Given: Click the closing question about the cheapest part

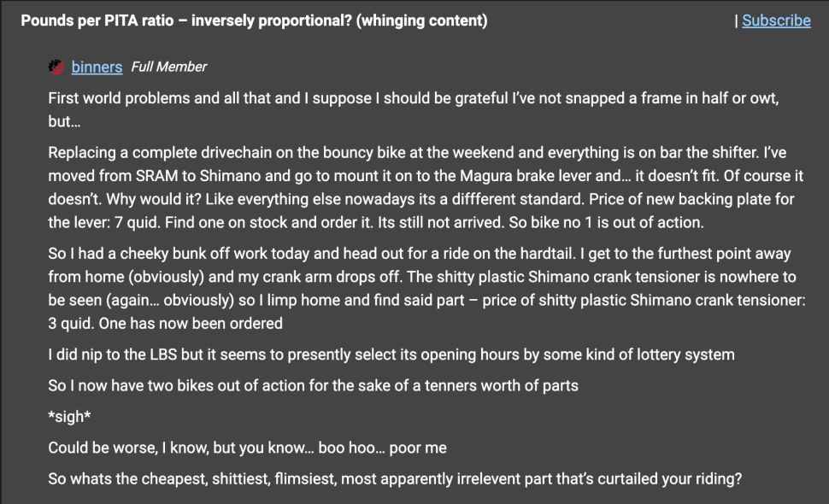Looking at the screenshot, I should point(395,479).
